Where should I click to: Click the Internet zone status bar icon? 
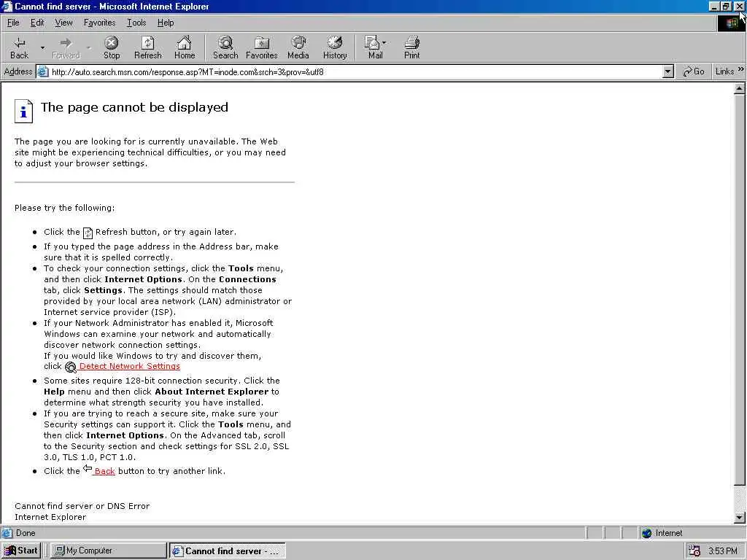[646, 533]
